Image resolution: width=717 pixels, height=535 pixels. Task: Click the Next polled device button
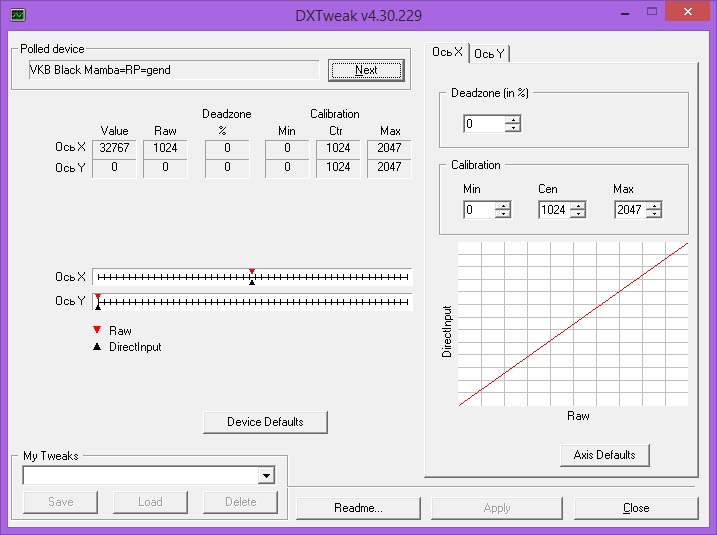click(366, 70)
